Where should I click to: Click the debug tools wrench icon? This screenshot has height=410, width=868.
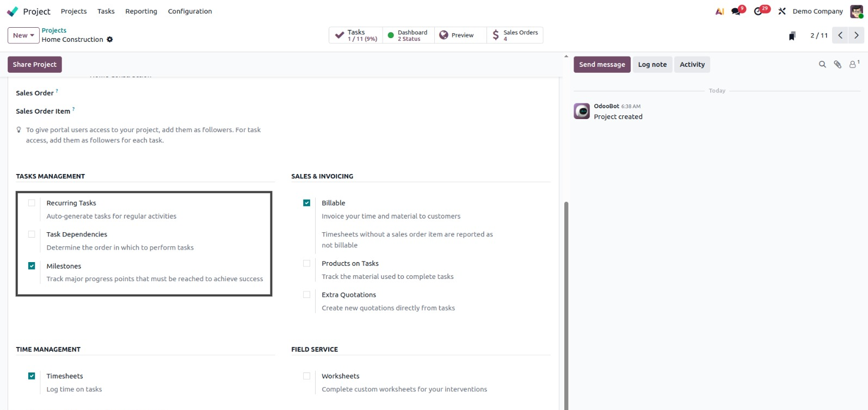(x=782, y=11)
